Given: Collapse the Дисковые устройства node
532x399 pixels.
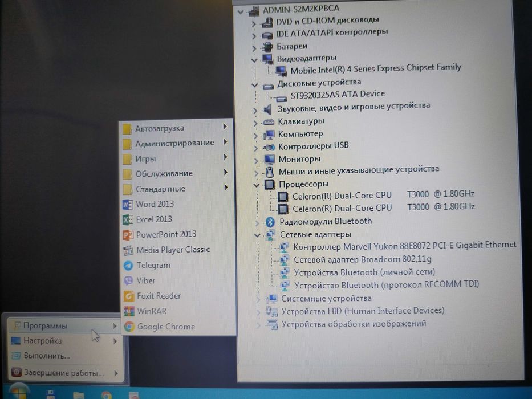Looking at the screenshot, I should point(255,85).
